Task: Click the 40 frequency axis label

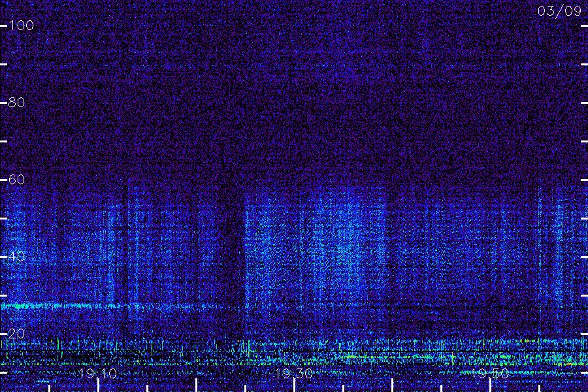Action: coord(16,257)
